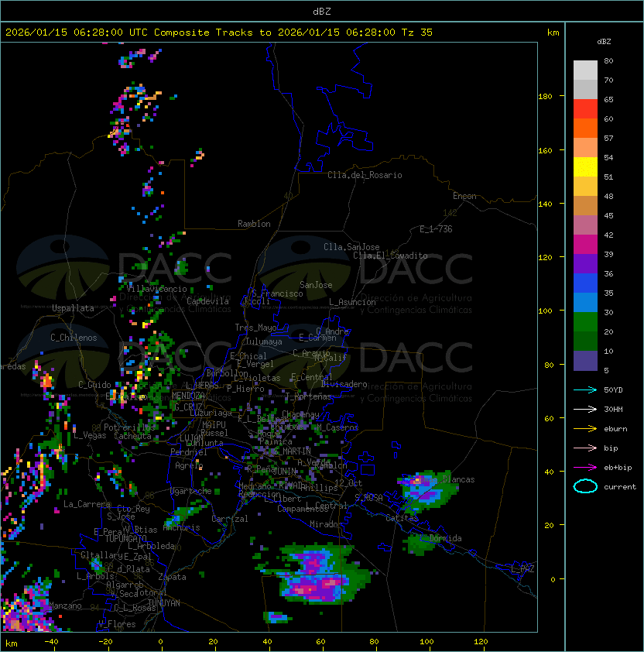Click the 'MENDOZA' city label

(188, 395)
